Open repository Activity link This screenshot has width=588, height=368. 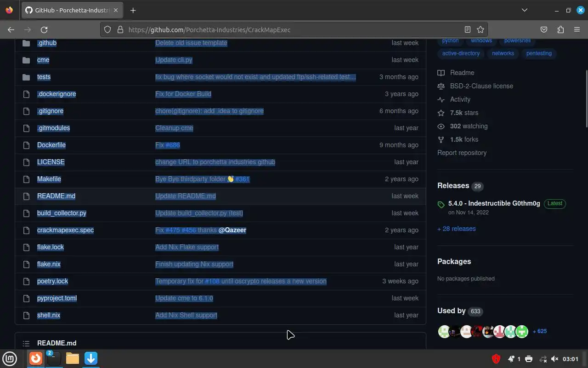click(x=454, y=99)
